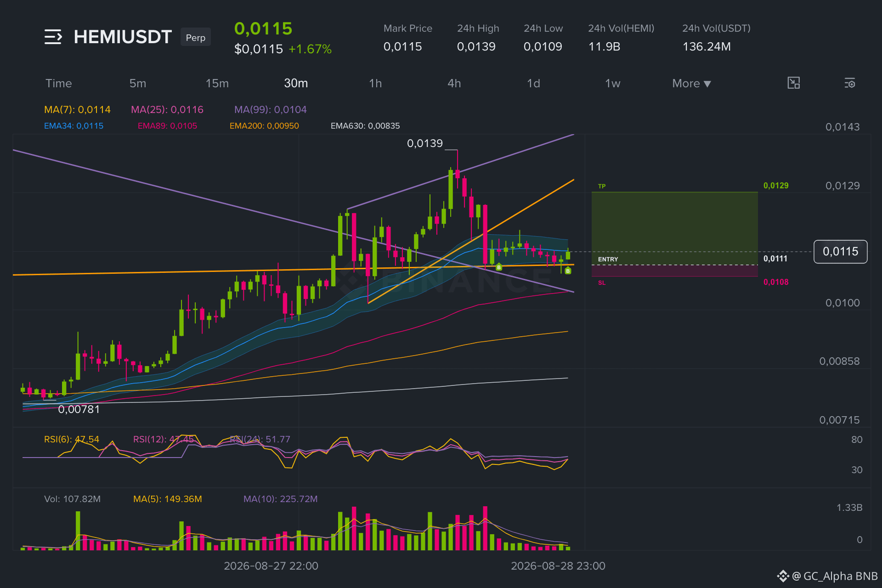Click the 0,00858 price axis label

[839, 361]
